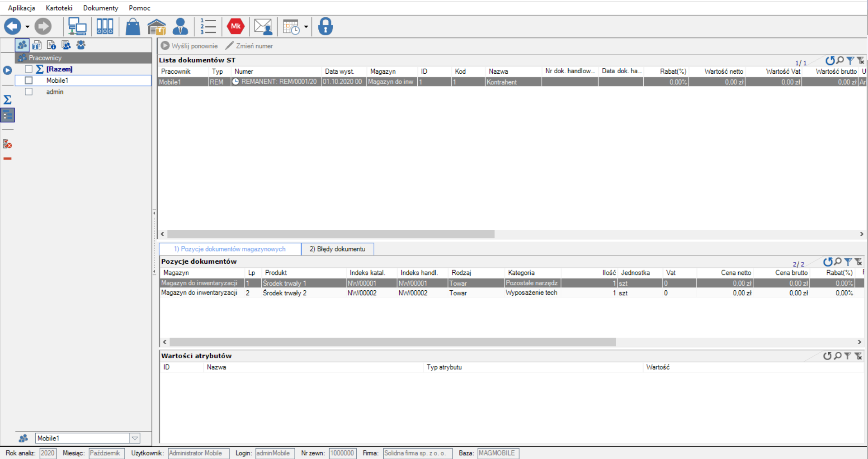Click the positions list horizontal scrollbar thumb
The height and width of the screenshot is (459, 868).
click(x=392, y=342)
